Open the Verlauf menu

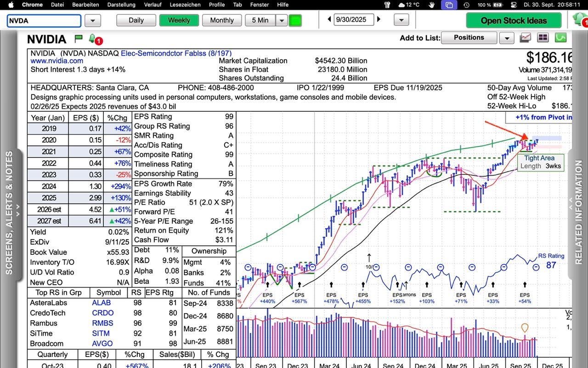153,5
